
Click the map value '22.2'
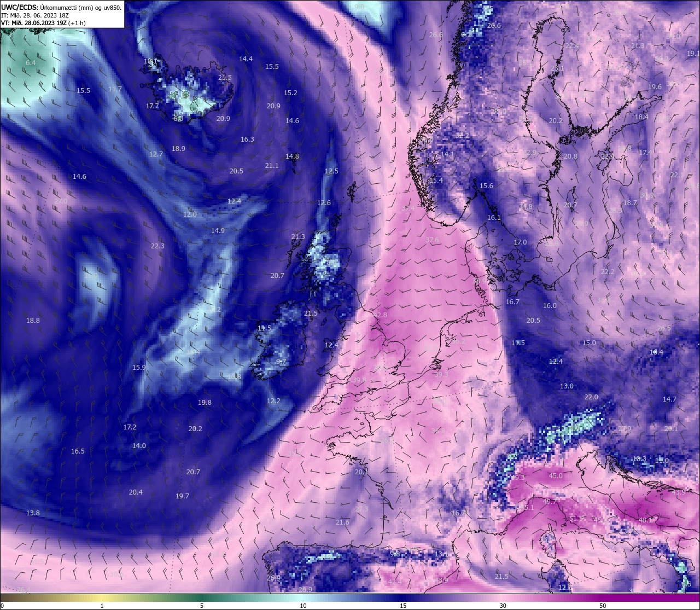(x=608, y=272)
